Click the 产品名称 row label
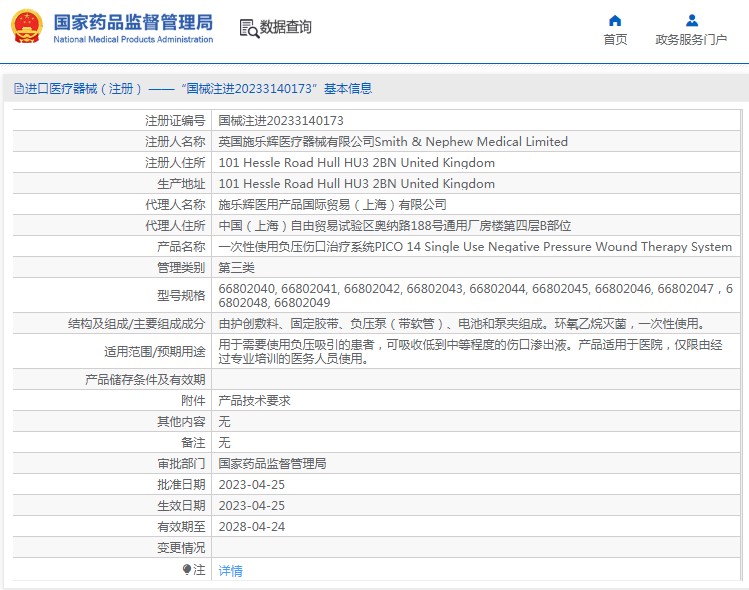 click(x=181, y=247)
